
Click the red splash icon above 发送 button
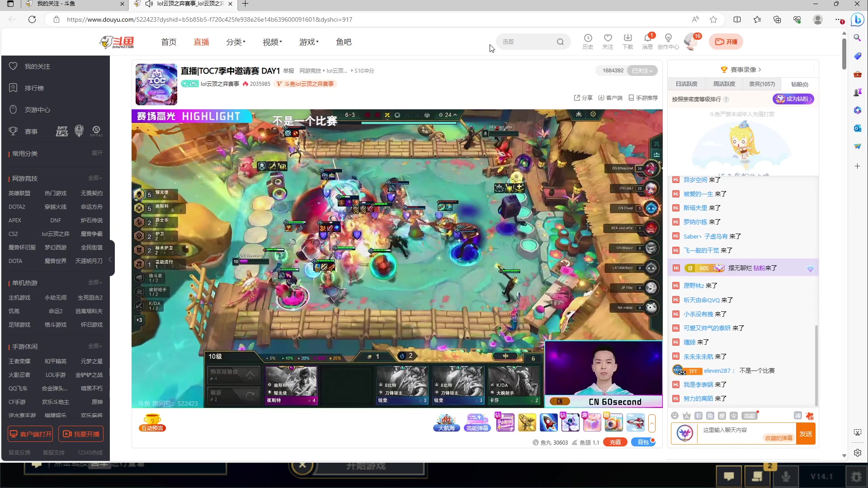(810, 416)
